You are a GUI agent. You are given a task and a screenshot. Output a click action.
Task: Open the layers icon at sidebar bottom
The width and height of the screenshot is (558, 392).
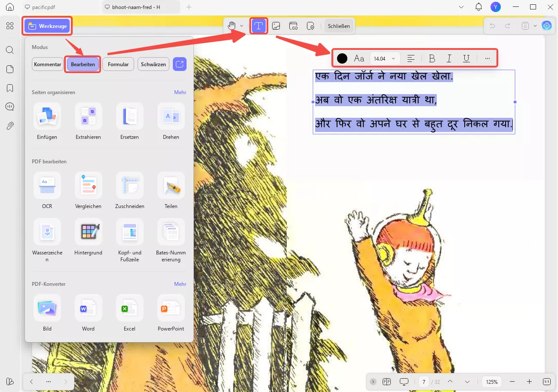click(x=10, y=381)
